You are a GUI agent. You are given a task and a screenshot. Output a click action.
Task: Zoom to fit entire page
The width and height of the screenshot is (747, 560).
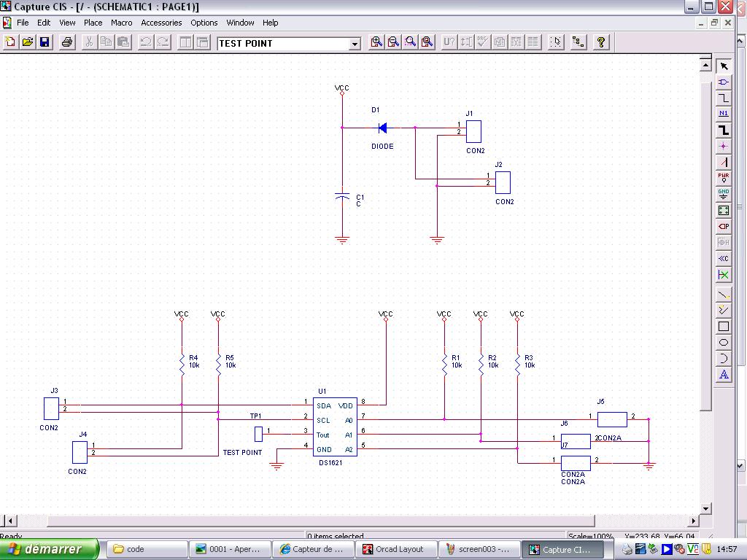tap(427, 42)
